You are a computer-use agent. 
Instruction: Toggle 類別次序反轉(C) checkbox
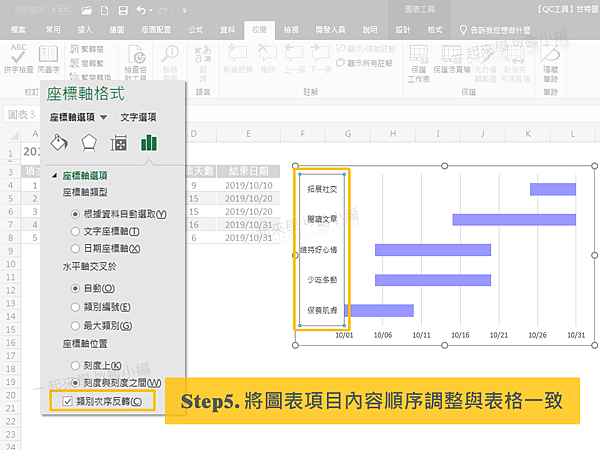67,401
